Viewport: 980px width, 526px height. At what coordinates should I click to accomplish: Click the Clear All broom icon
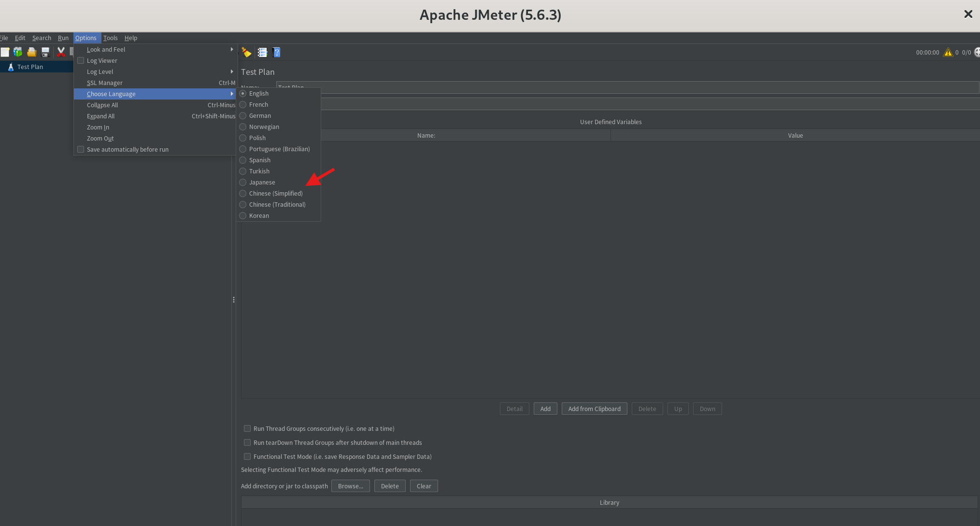tap(246, 52)
